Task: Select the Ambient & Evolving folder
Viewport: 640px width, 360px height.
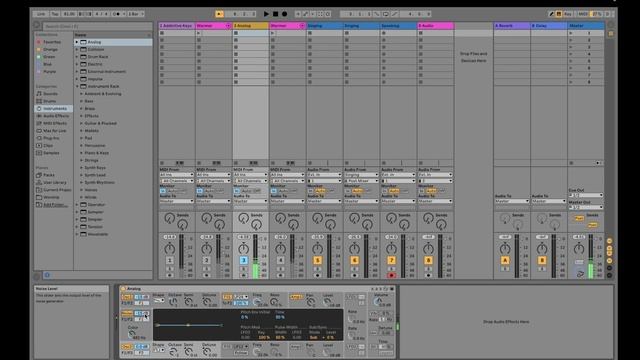Action: pyautogui.click(x=103, y=94)
